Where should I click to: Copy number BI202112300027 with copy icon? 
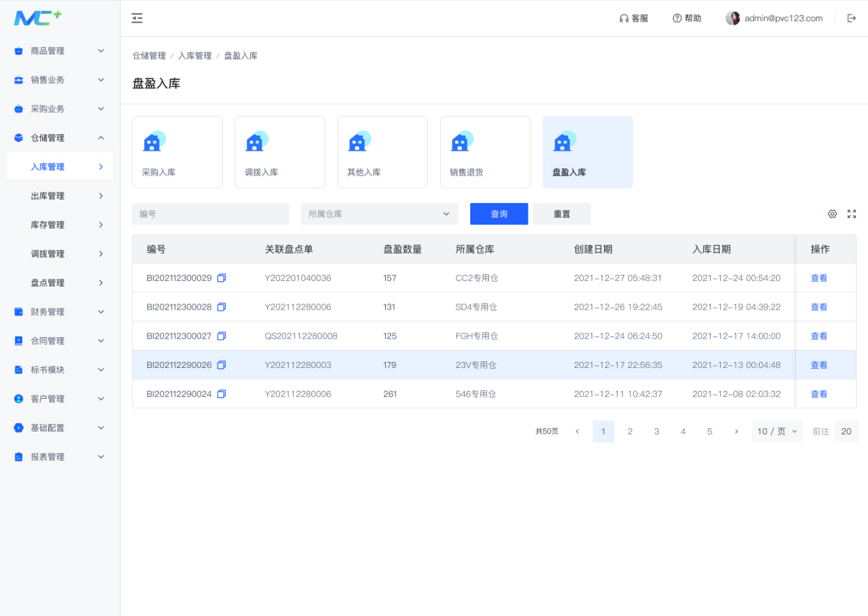222,336
